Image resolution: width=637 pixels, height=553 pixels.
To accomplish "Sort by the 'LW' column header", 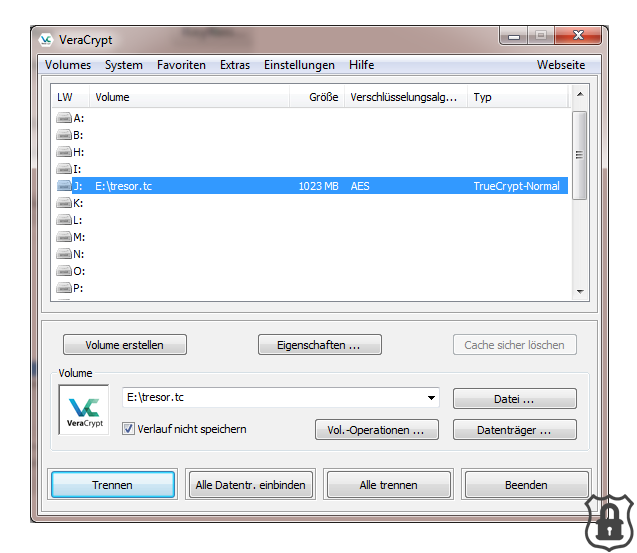I will click(x=70, y=97).
